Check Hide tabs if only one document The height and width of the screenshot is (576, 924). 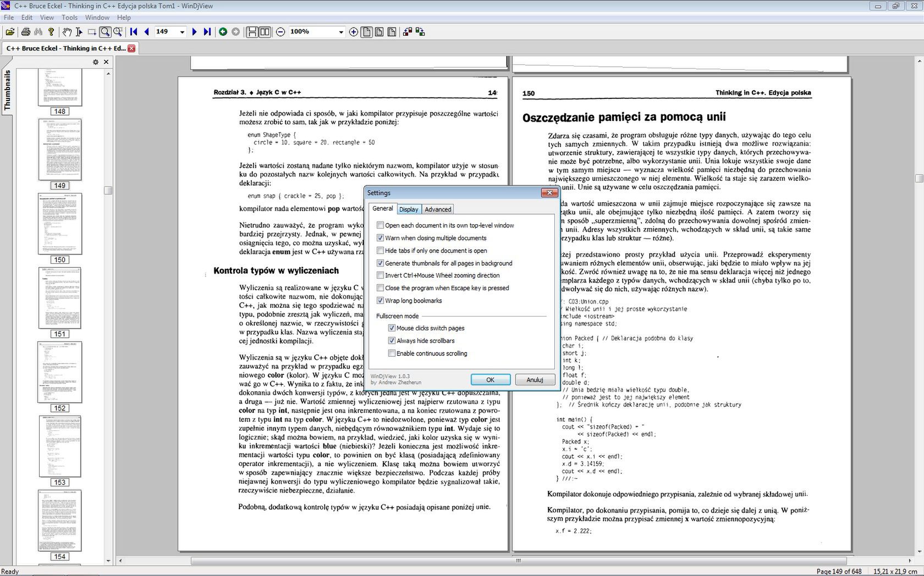[x=380, y=251]
